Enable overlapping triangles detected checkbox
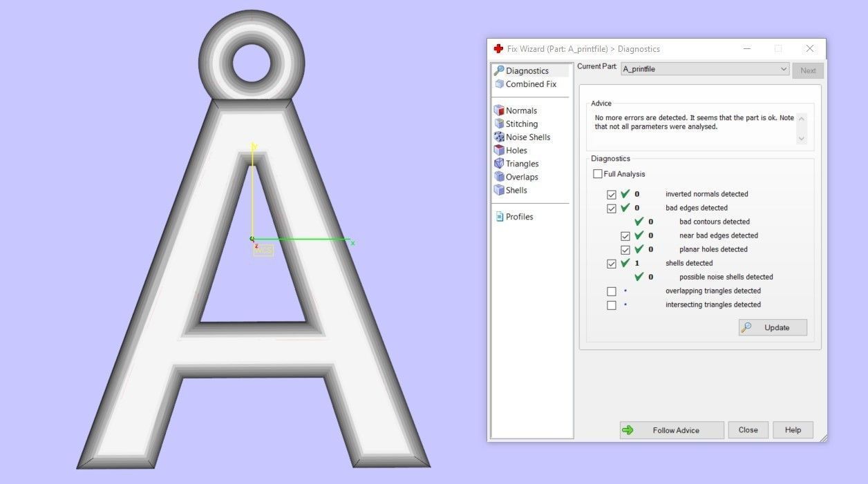868x484 pixels. coord(612,291)
